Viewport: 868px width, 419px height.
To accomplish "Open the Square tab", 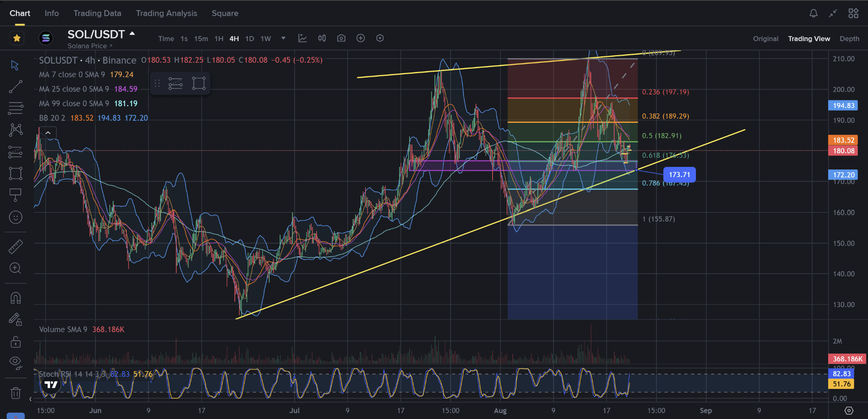I will [225, 13].
